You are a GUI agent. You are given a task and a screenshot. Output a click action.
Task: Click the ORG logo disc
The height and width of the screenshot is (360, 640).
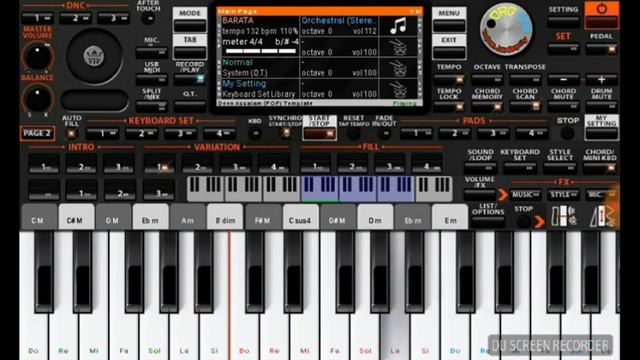[x=506, y=29]
